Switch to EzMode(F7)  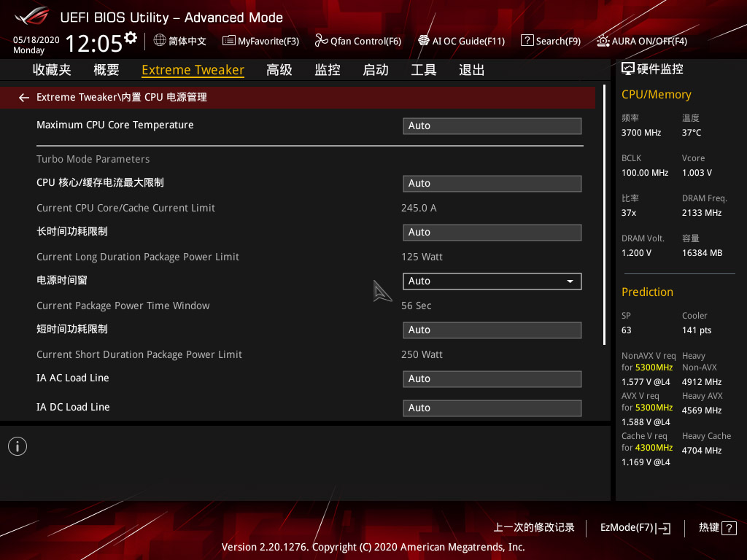635,528
